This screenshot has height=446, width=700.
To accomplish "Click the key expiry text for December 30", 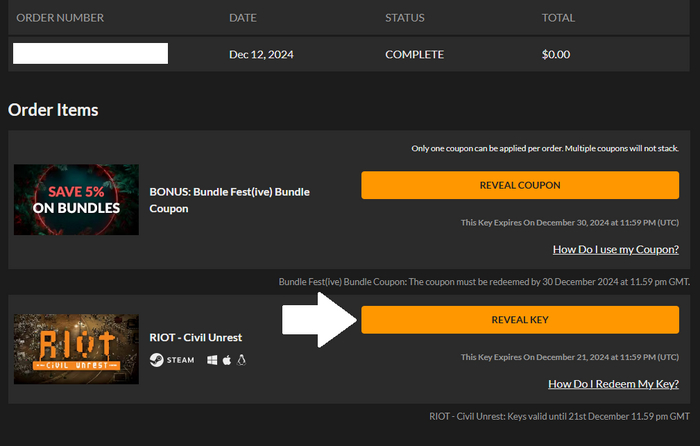I will click(570, 222).
